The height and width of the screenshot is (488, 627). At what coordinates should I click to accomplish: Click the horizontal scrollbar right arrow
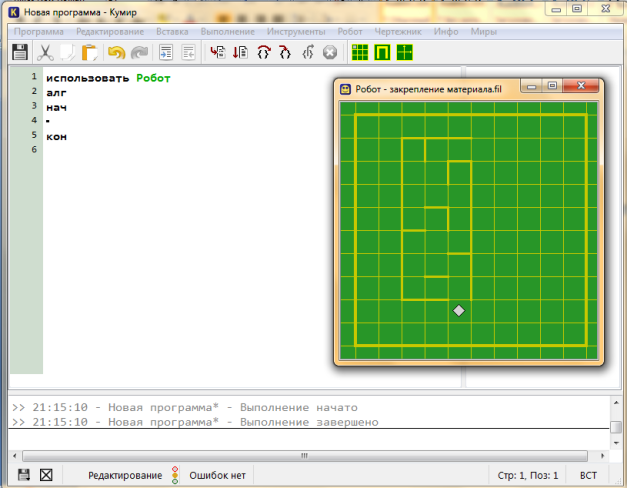click(602, 456)
